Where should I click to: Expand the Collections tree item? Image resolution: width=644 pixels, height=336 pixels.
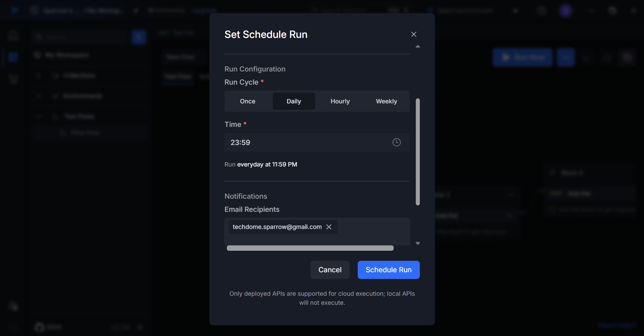click(x=39, y=76)
